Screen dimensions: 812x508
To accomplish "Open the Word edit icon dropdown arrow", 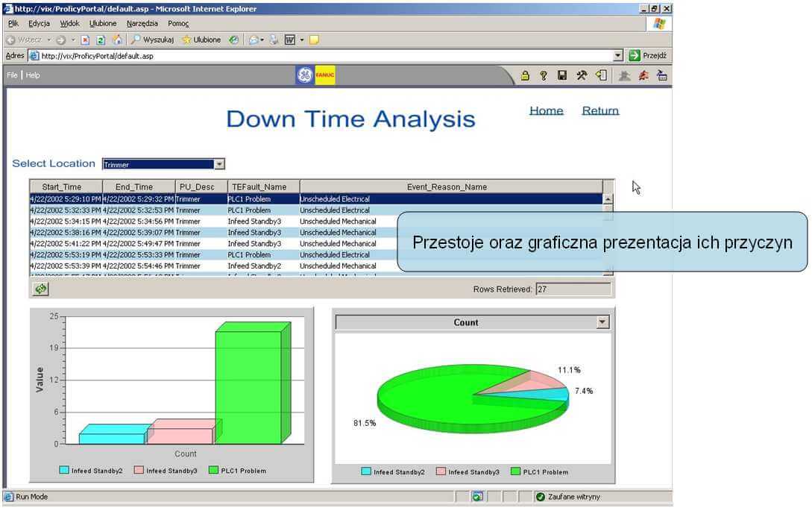I will point(302,40).
